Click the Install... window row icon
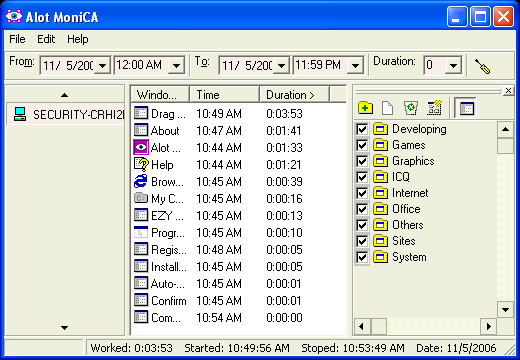The width and height of the screenshot is (520, 360). pyautogui.click(x=141, y=266)
